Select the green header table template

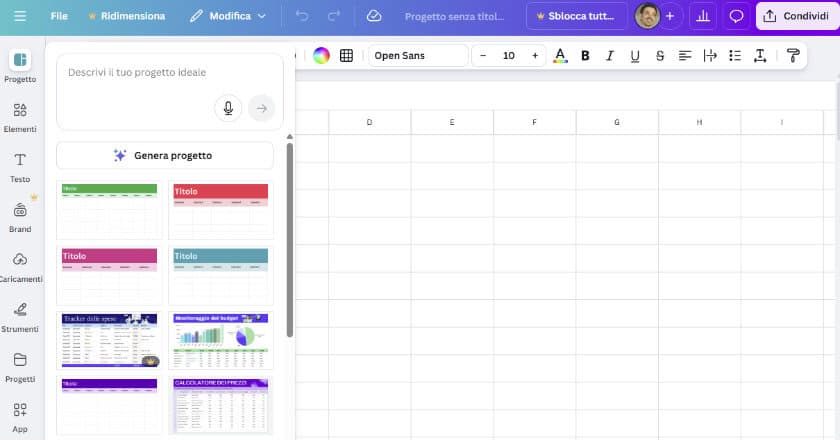pyautogui.click(x=109, y=210)
